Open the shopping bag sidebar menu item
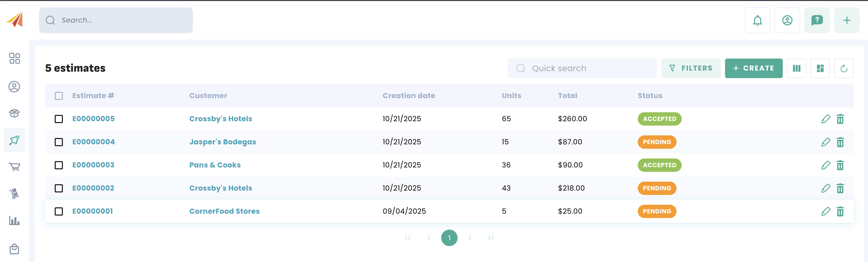 14,249
